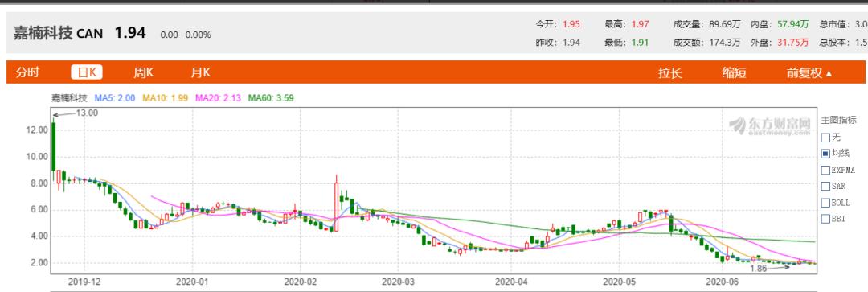Enable the EXPMA indicator checkbox
The width and height of the screenshot is (868, 292).
click(825, 170)
